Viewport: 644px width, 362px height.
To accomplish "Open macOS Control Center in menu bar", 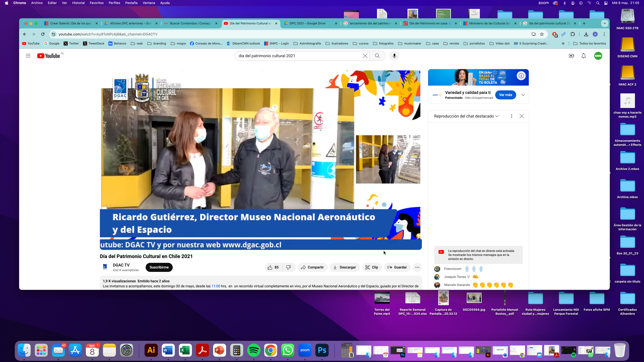I will [606, 3].
